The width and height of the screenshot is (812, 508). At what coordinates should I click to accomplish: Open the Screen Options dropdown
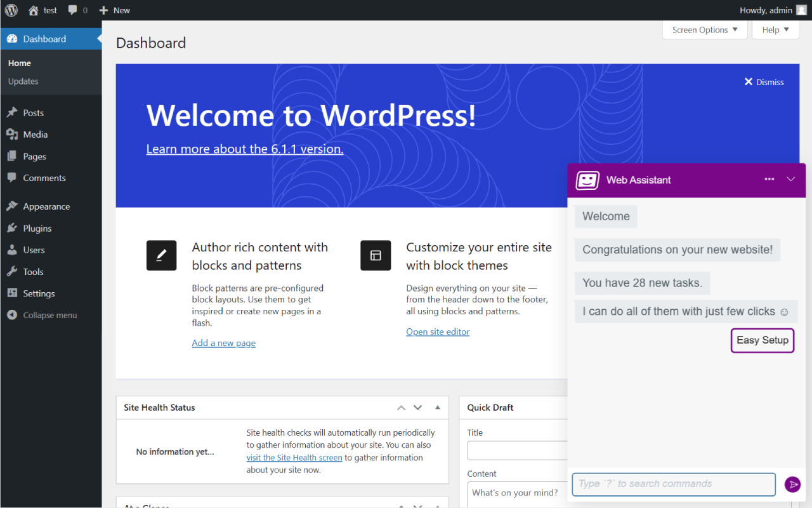(705, 30)
